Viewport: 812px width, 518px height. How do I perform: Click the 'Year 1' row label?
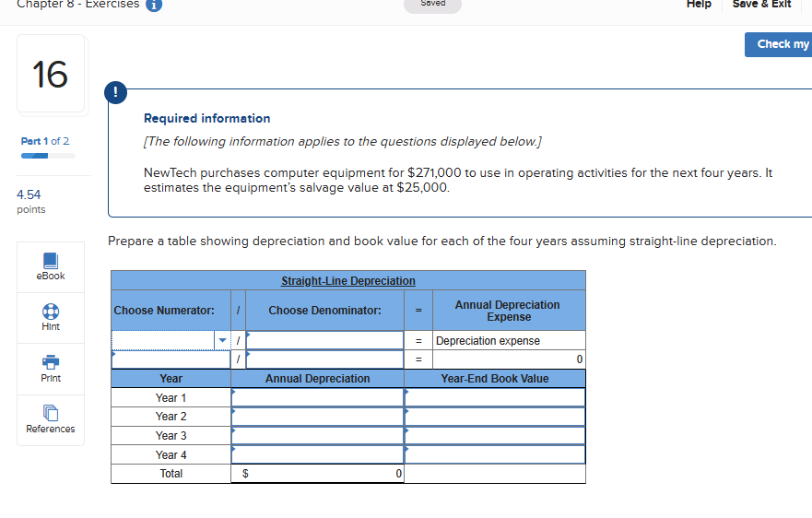click(171, 398)
